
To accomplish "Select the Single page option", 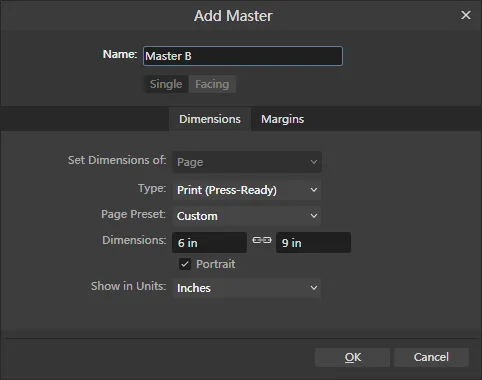I will [x=166, y=84].
